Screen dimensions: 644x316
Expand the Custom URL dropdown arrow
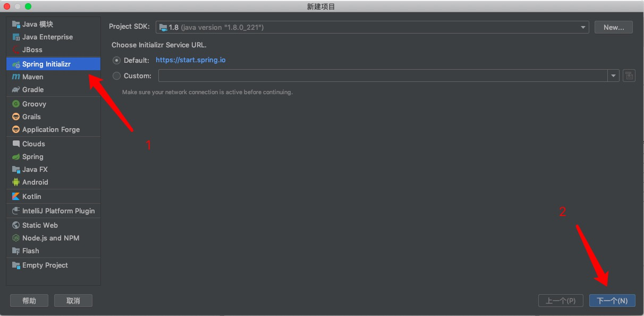pos(614,76)
